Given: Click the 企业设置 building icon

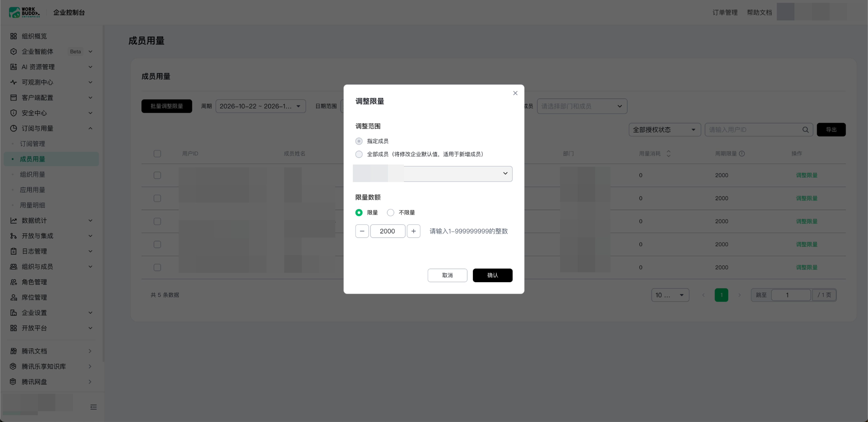Looking at the screenshot, I should 14,312.
